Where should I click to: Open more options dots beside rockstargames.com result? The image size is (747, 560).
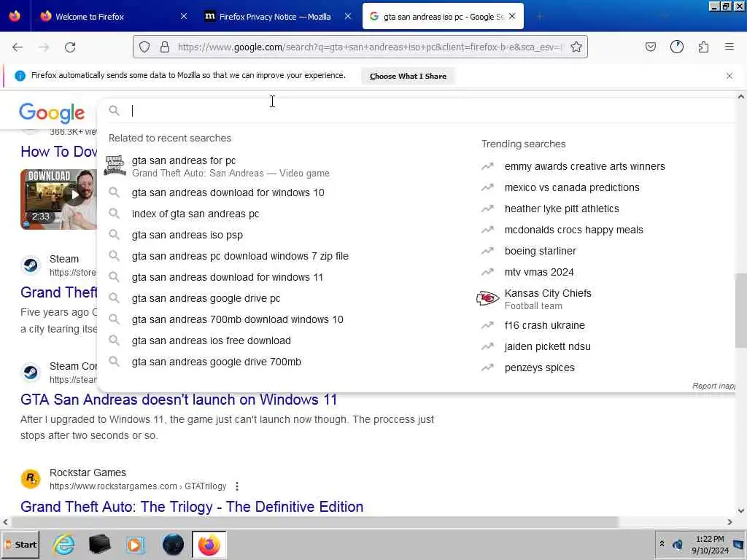237,486
